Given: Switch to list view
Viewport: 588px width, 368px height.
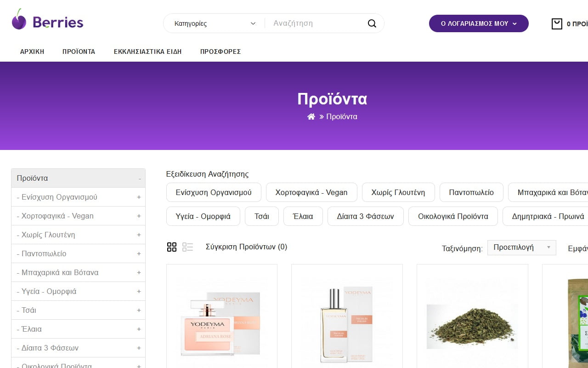Looking at the screenshot, I should [x=187, y=247].
